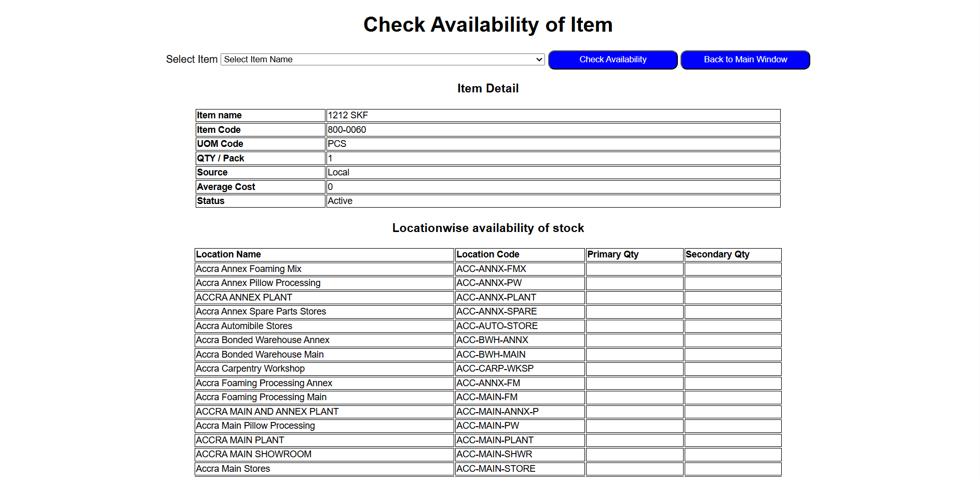
Task: Click the Location Code column header
Action: click(x=520, y=254)
